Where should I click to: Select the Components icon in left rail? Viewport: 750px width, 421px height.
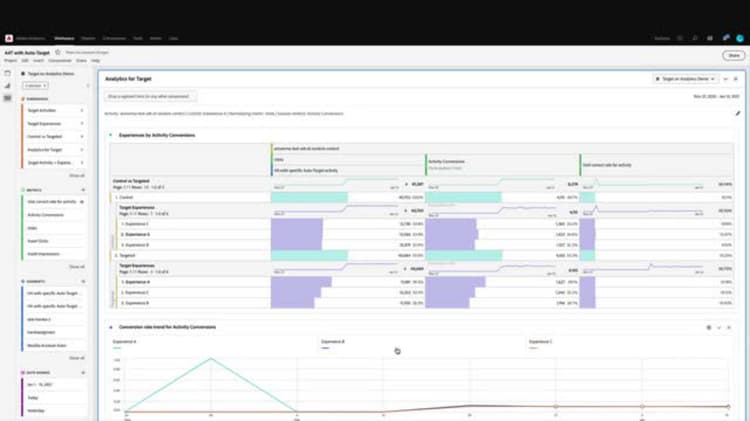7,98
